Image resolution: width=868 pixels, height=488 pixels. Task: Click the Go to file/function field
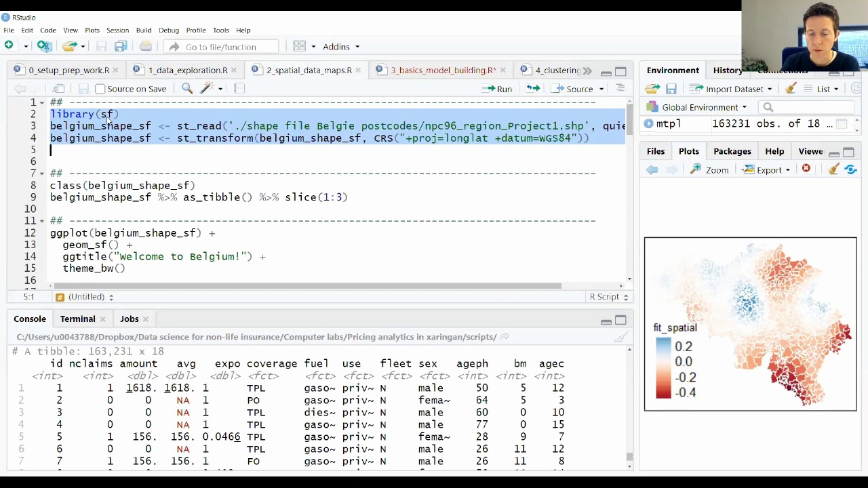221,47
